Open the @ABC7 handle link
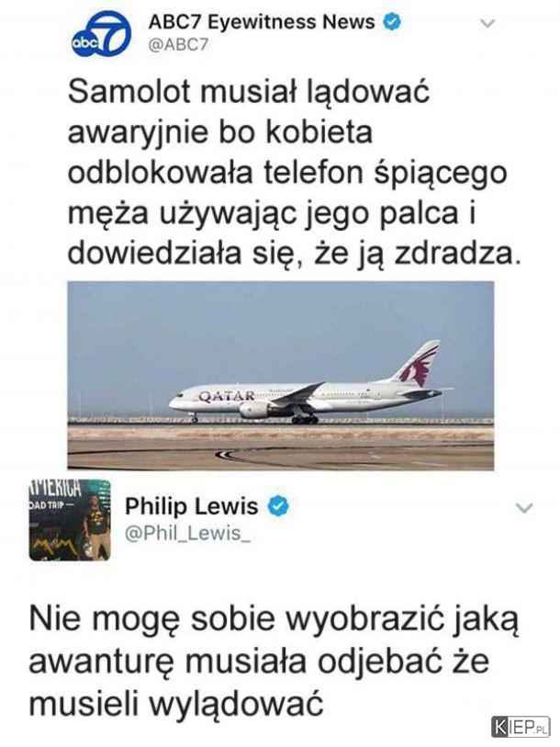Viewport: 560px width, 747px height. coord(179,45)
